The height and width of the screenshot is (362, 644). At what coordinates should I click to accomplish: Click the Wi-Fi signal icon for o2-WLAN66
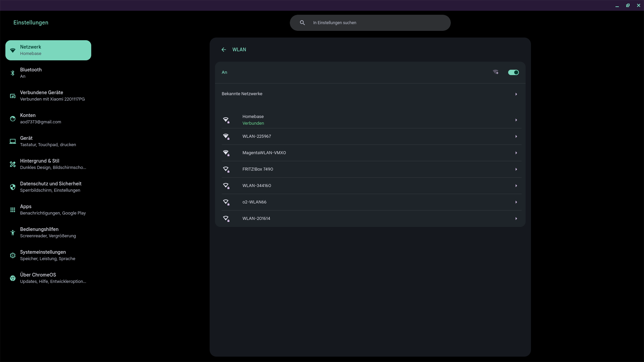(226, 202)
